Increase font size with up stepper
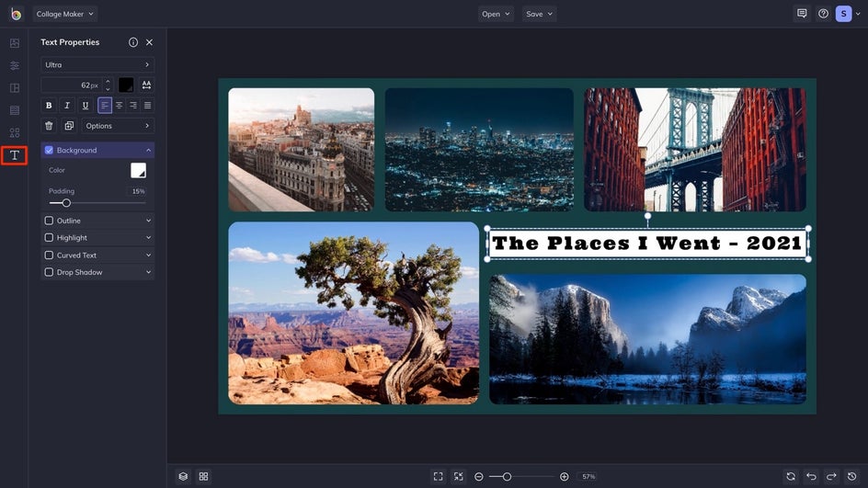Image resolution: width=868 pixels, height=488 pixels. point(108,81)
